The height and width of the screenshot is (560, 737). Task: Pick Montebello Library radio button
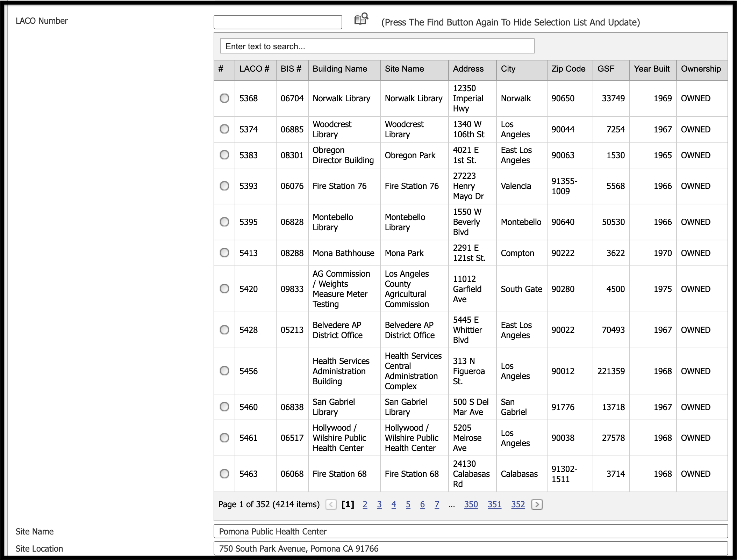pyautogui.click(x=224, y=222)
